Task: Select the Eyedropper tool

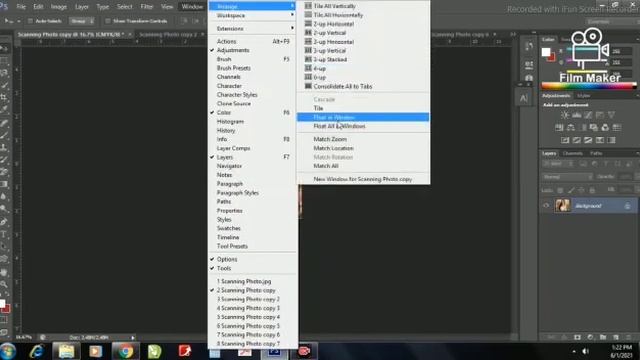Action: (4, 109)
